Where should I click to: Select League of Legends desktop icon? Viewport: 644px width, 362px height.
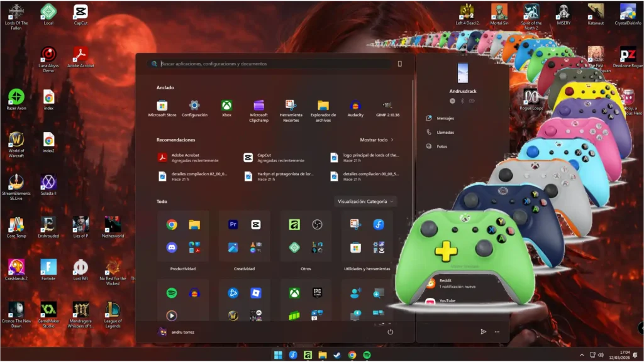(x=113, y=314)
